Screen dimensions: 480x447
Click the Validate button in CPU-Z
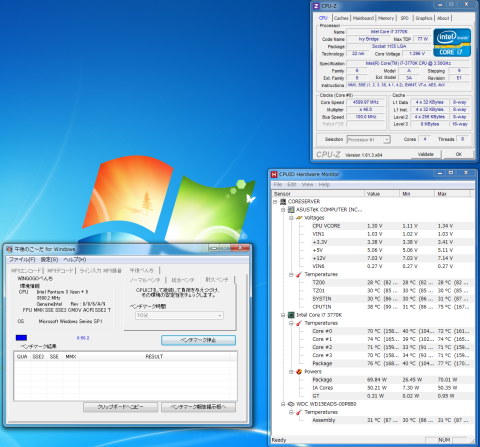tap(425, 154)
